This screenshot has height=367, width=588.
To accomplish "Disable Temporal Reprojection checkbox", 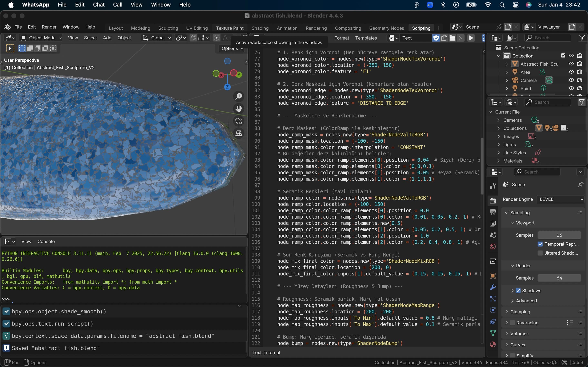I will pos(540,244).
